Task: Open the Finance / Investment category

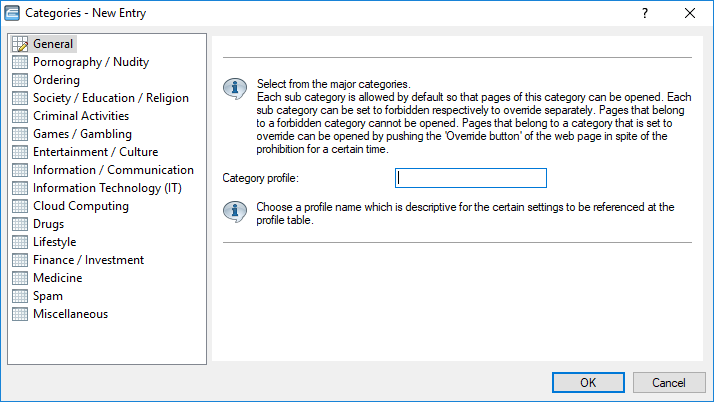Action: (88, 260)
